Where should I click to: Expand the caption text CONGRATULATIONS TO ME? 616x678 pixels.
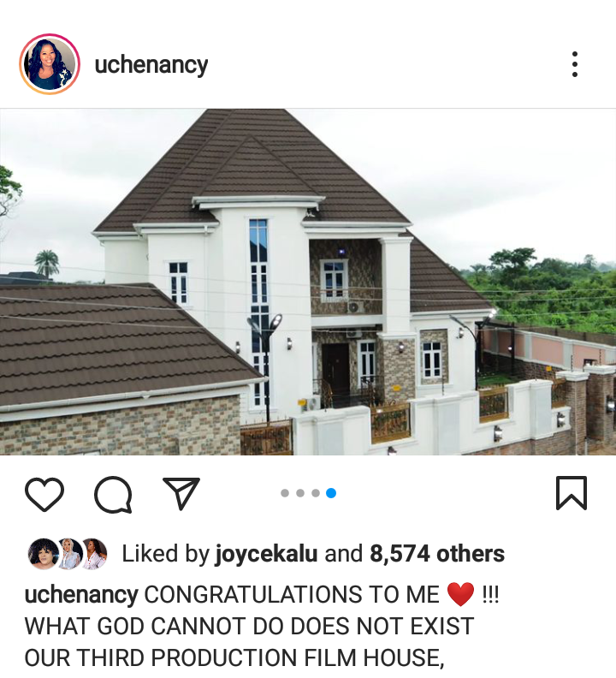pyautogui.click(x=292, y=595)
